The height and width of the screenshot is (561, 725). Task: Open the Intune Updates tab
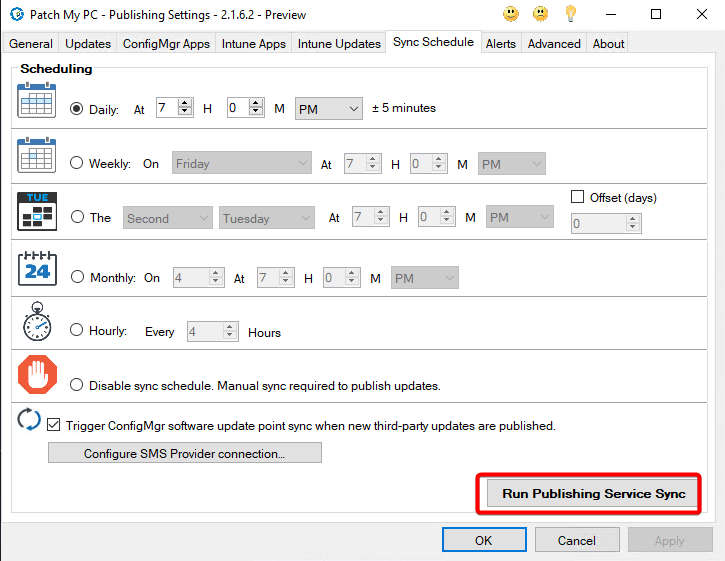[x=339, y=43]
